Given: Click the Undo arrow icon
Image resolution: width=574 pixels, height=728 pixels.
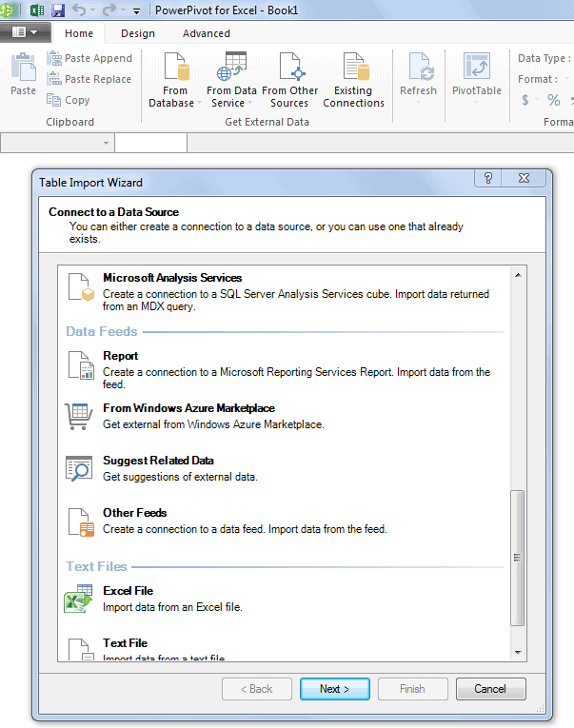Looking at the screenshot, I should tap(79, 10).
